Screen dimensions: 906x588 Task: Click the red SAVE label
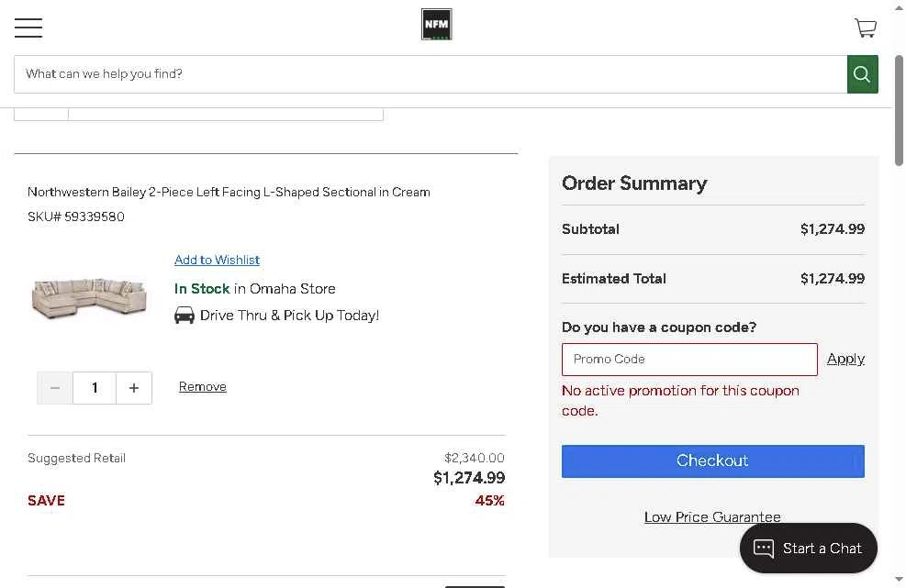coord(46,501)
